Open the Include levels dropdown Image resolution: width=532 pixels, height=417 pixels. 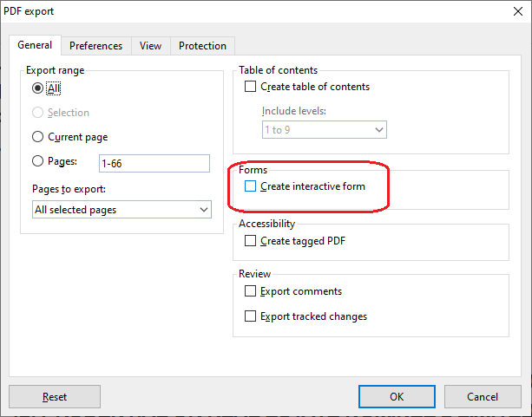pyautogui.click(x=324, y=129)
